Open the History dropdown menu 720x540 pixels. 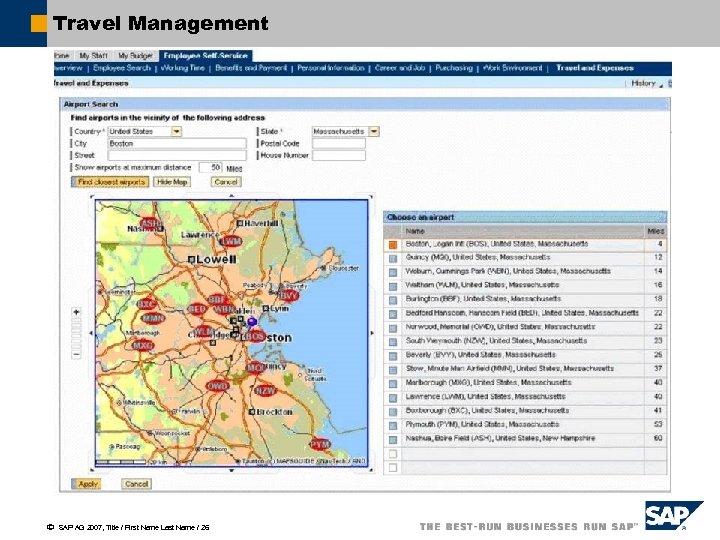click(x=647, y=83)
